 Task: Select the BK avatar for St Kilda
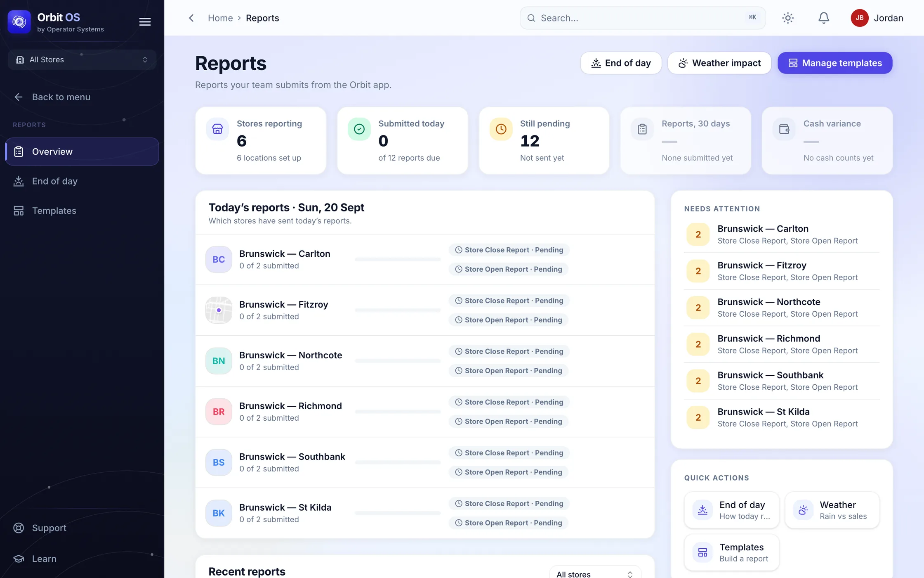pyautogui.click(x=219, y=513)
